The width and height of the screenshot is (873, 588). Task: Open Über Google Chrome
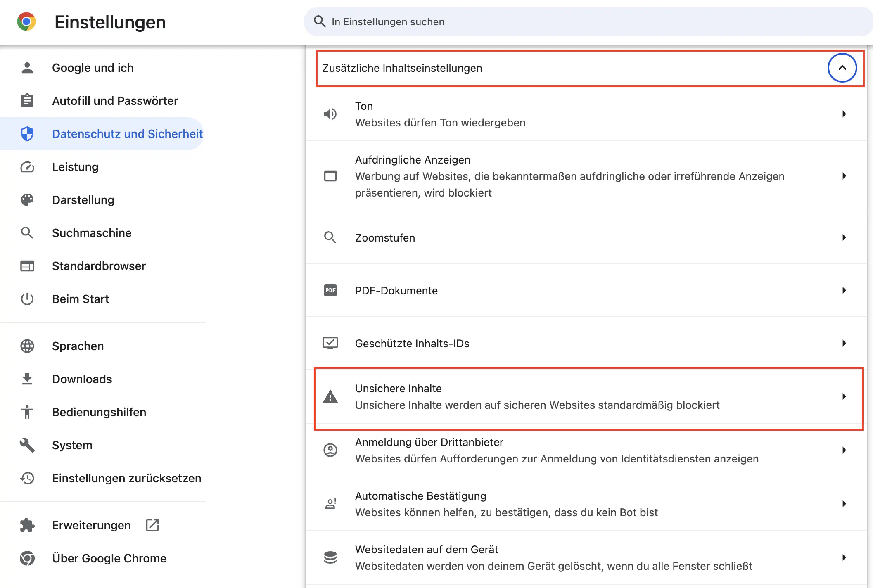click(x=109, y=558)
